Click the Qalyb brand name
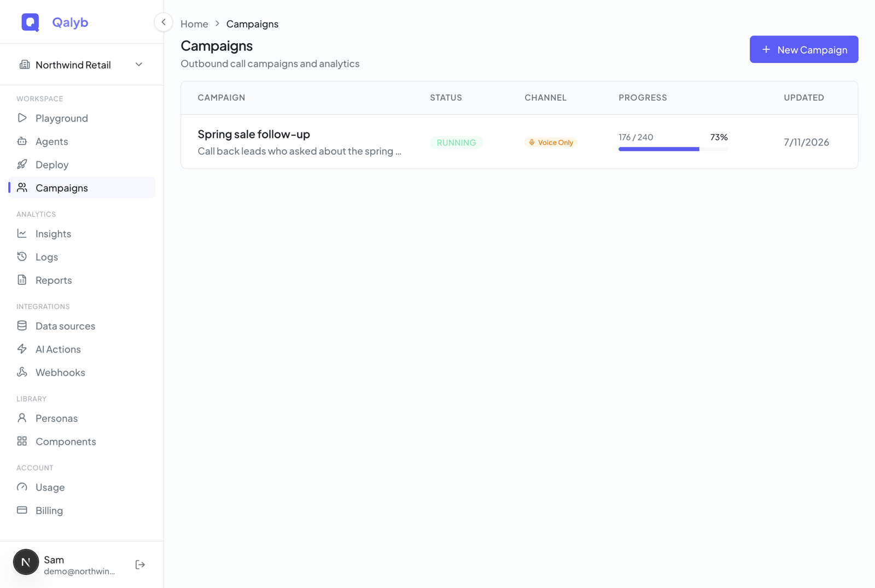875x588 pixels. pyautogui.click(x=70, y=22)
